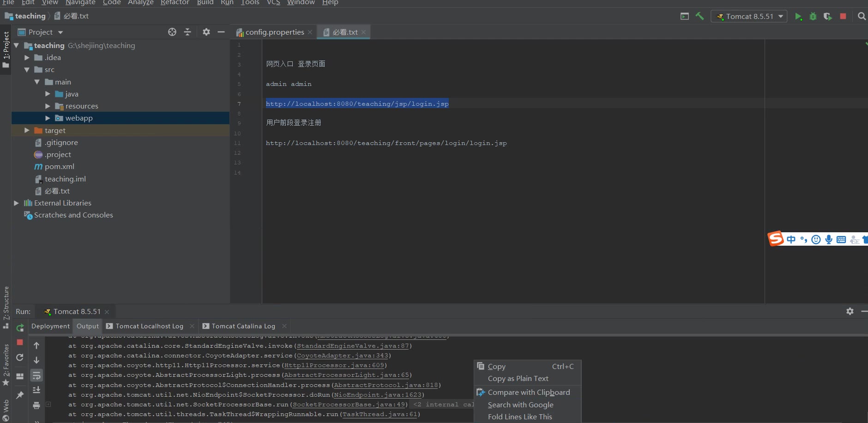Open Search Everywhere magnifier icon
868x423 pixels.
(862, 16)
